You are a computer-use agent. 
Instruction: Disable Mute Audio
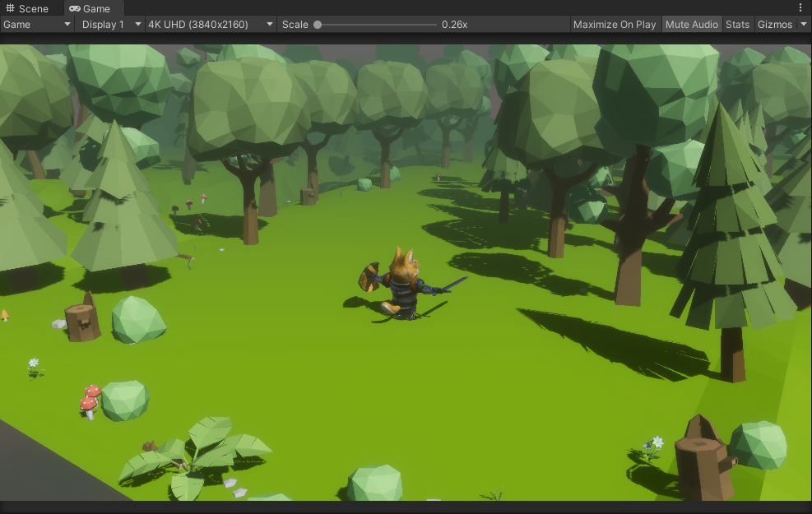tap(692, 24)
